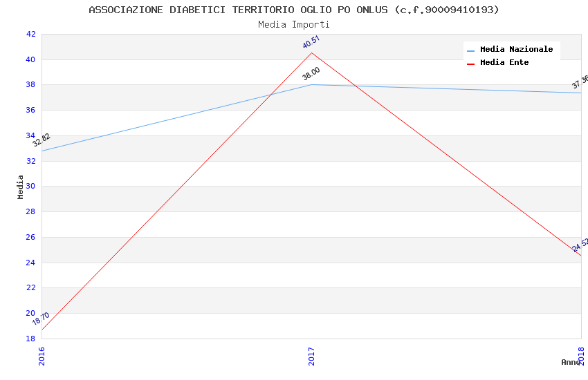The image size is (588, 380).
Task: Click the 42 y-axis tick label
Action: point(30,35)
